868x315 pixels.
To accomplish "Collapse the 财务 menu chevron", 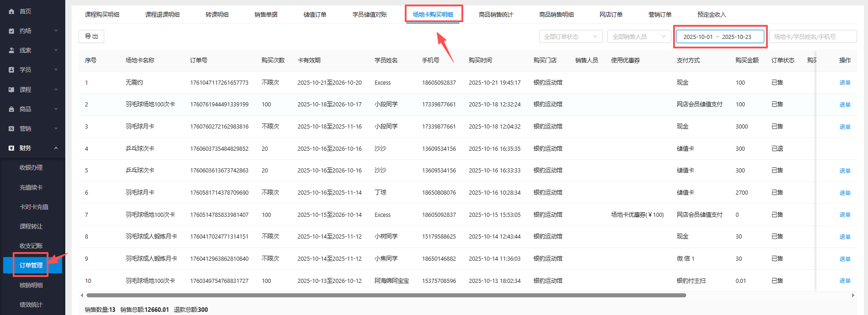I will pos(56,148).
